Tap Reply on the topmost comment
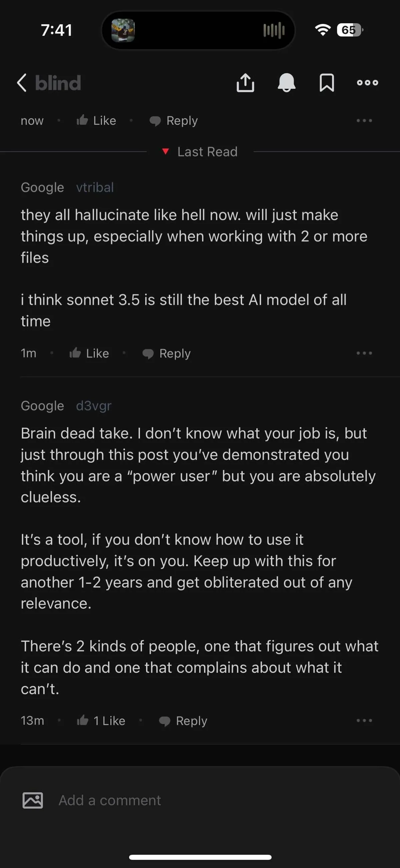400x868 pixels. coord(174,121)
